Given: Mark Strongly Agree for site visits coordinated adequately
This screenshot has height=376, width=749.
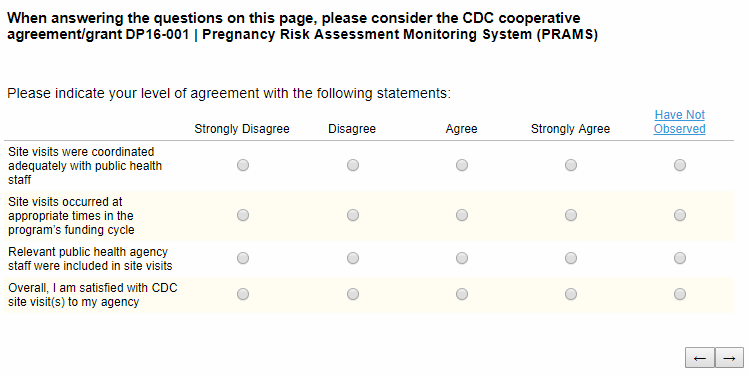Looking at the screenshot, I should click(x=571, y=165).
